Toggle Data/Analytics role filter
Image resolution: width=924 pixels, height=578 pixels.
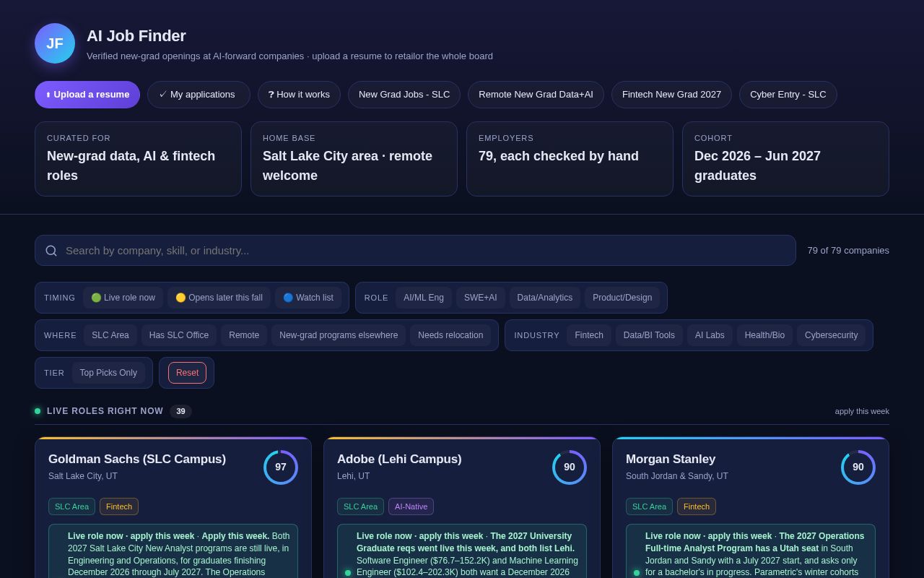[545, 298]
